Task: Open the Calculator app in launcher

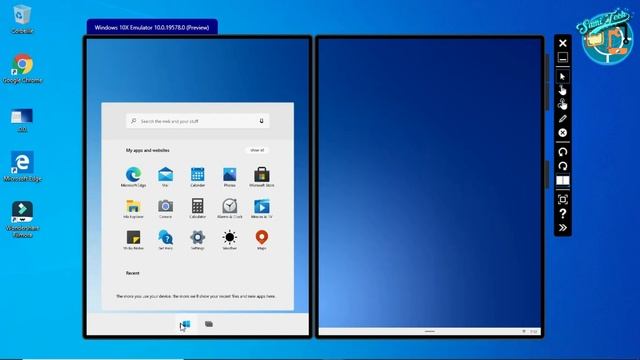Action: click(198, 209)
